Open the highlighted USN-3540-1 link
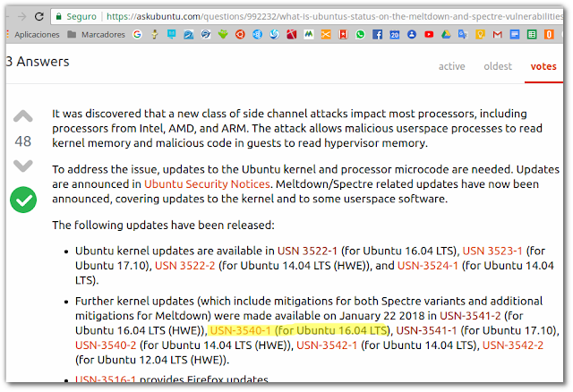Viewport: 573px width, 392px height. 241,330
